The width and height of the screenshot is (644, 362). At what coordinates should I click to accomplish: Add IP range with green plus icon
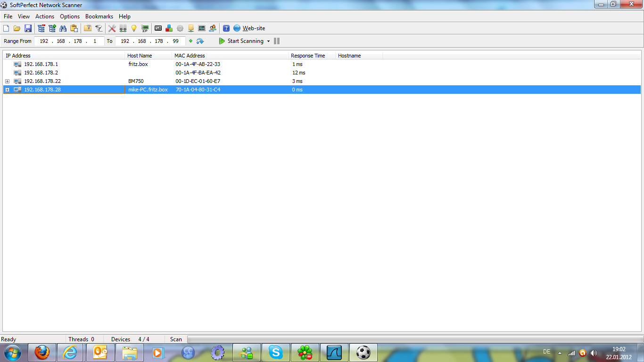coord(190,41)
